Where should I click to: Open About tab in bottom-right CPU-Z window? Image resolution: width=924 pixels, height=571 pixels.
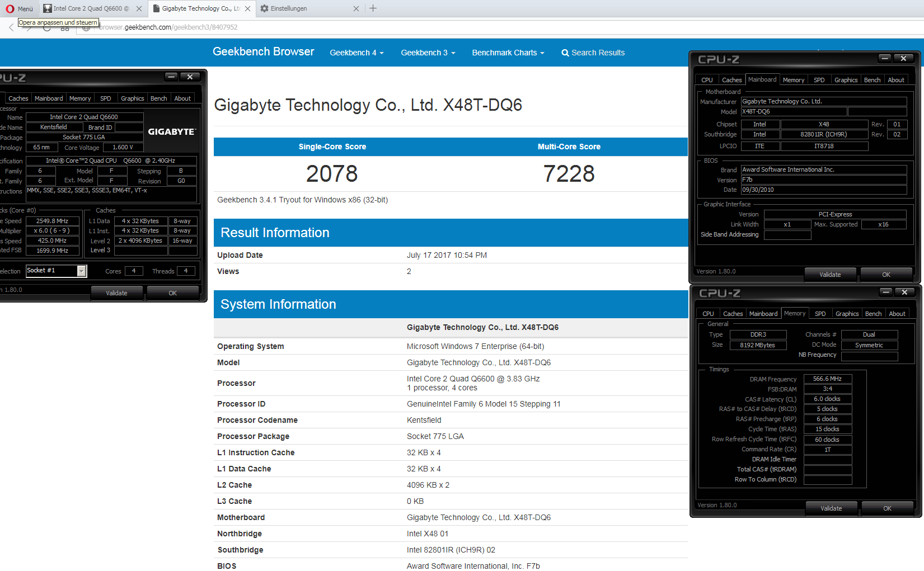[897, 314]
